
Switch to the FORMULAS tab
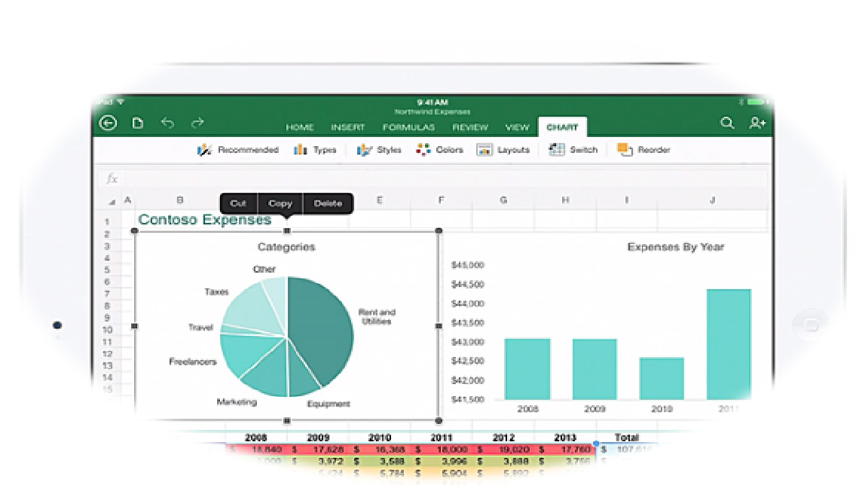tap(408, 127)
